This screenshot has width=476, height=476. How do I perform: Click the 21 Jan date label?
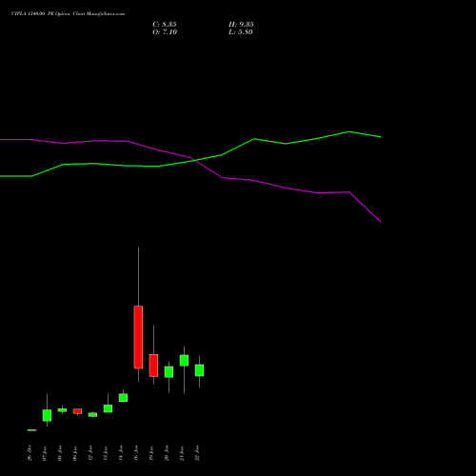[182, 453]
